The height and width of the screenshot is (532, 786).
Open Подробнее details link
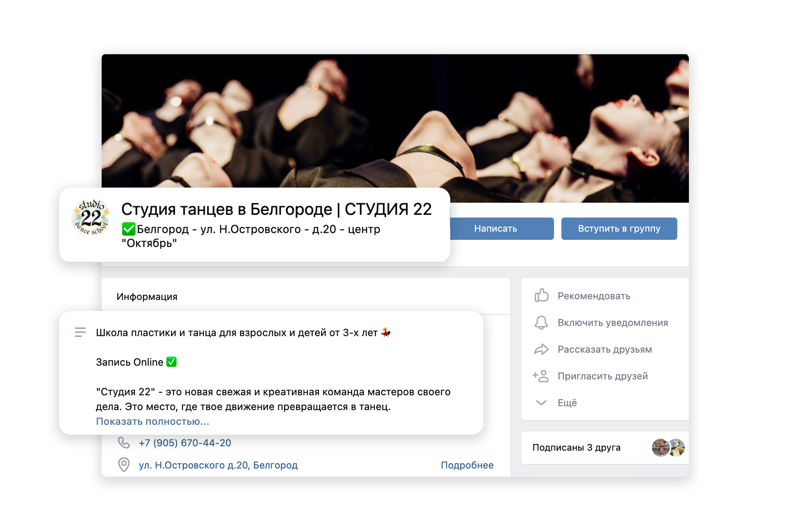click(467, 465)
